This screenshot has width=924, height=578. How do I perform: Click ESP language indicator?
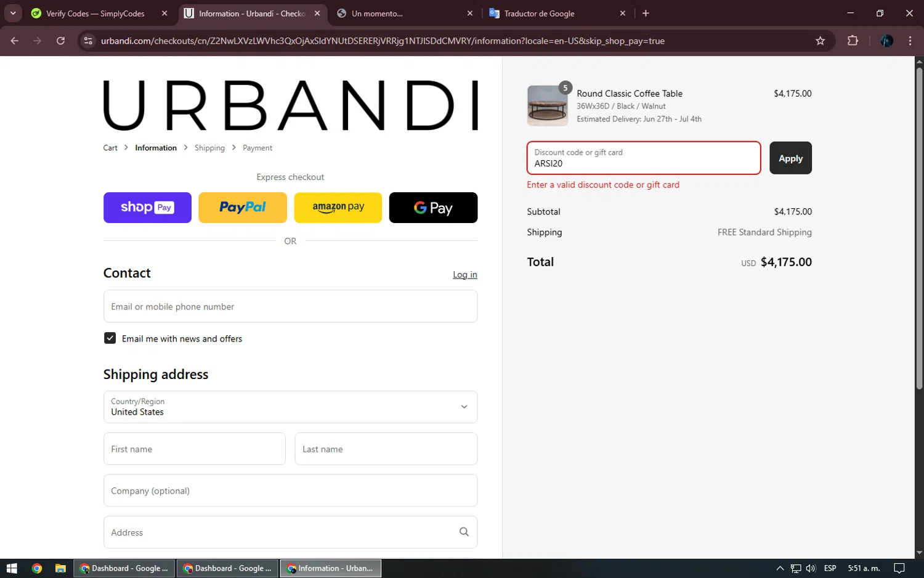click(x=830, y=568)
